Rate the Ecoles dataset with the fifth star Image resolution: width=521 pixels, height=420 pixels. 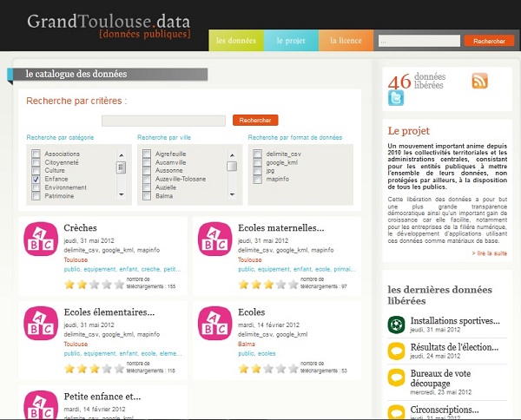[293, 369]
